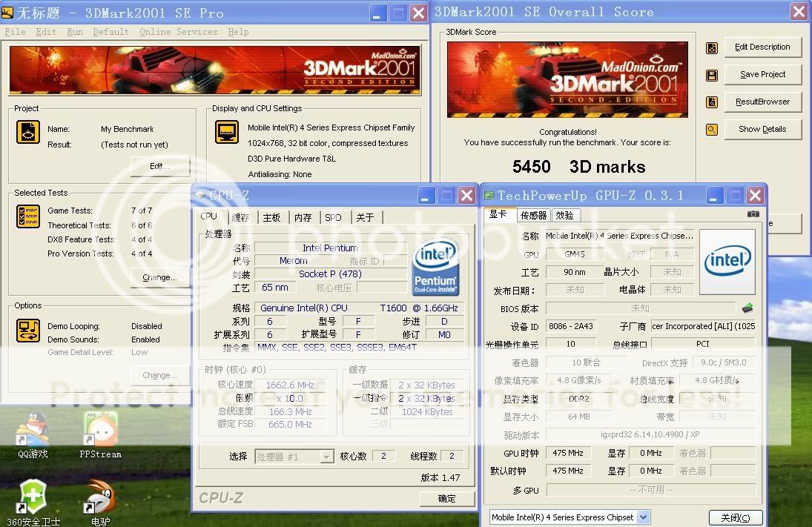
Task: Click the icon beside Edit Description
Action: pos(712,48)
